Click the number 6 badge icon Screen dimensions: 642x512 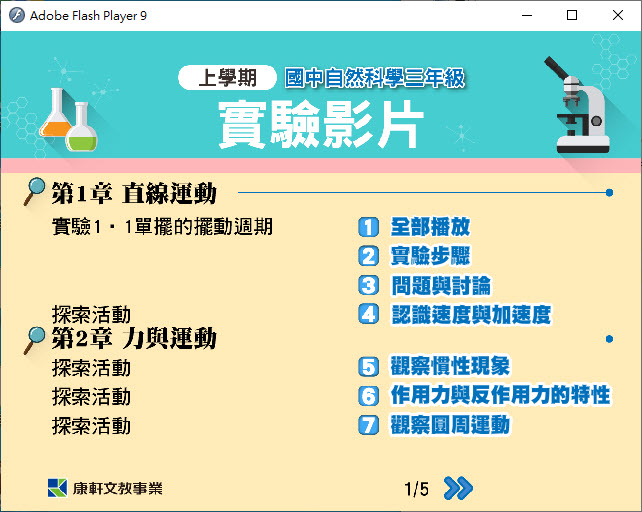[369, 396]
